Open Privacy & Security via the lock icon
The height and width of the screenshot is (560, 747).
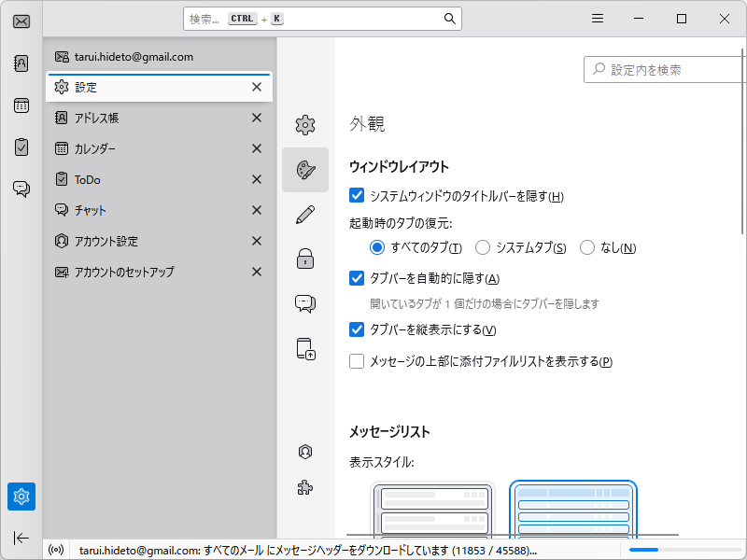tap(305, 259)
